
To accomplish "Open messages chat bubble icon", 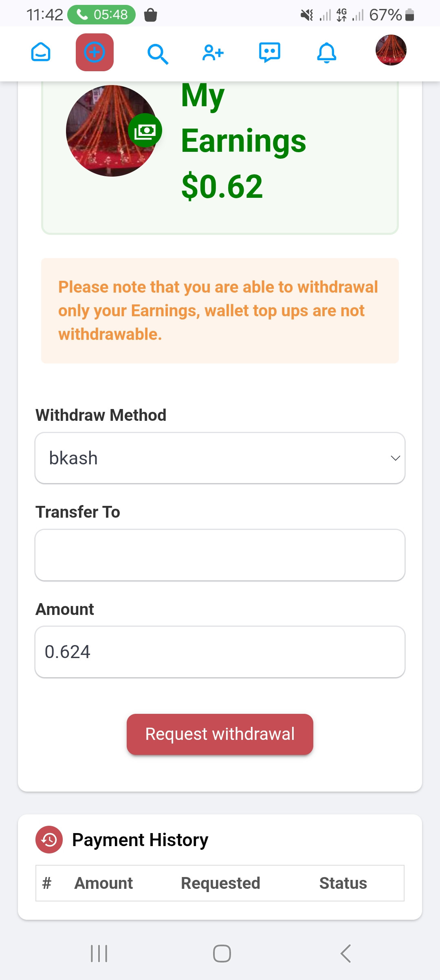I will tap(270, 52).
